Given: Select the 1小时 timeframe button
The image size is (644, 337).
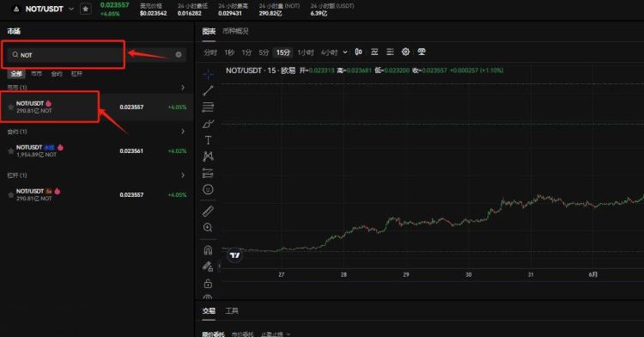Looking at the screenshot, I should (x=306, y=52).
